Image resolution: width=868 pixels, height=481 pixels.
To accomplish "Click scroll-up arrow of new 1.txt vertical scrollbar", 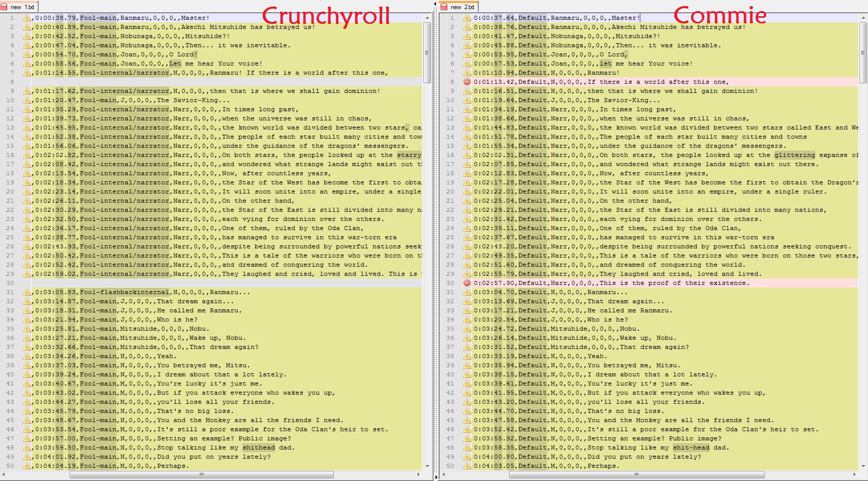I will (x=427, y=18).
